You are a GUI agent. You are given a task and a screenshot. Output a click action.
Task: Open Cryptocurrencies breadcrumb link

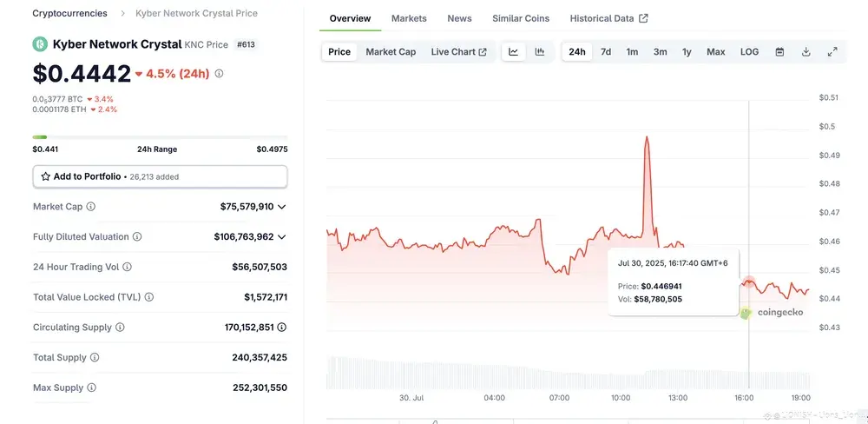point(69,13)
